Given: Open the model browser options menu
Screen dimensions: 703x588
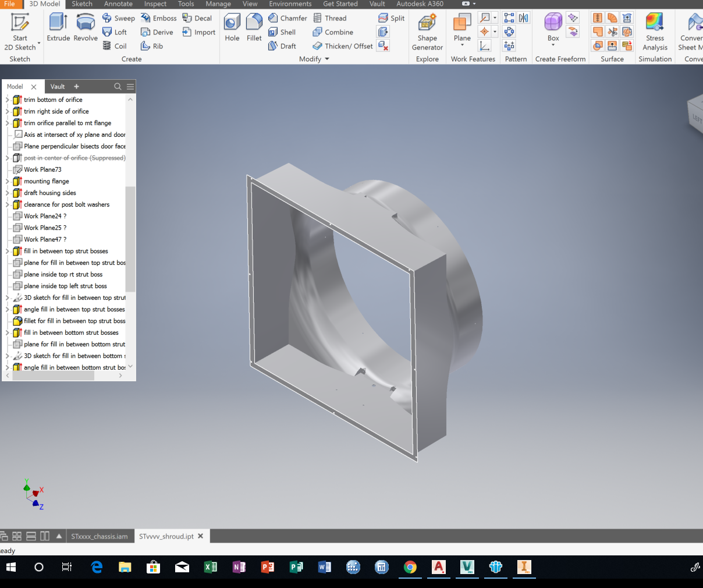Looking at the screenshot, I should click(x=130, y=86).
